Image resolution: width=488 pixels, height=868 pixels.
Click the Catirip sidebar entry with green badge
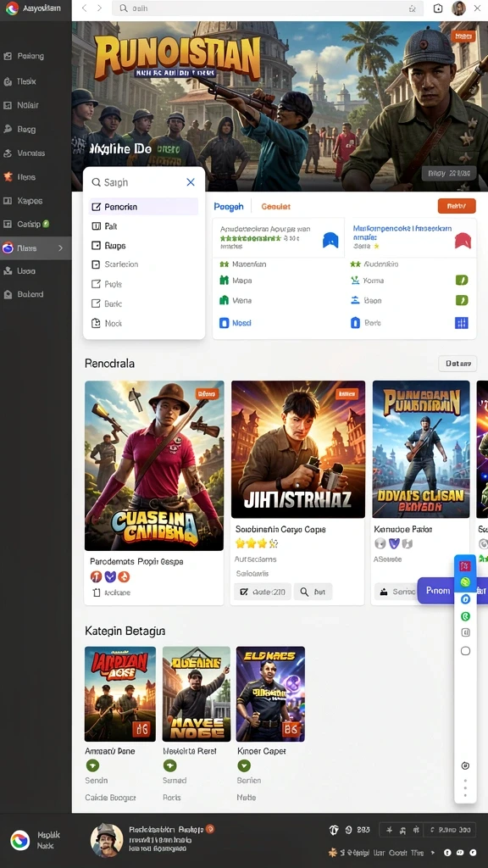pos(26,224)
